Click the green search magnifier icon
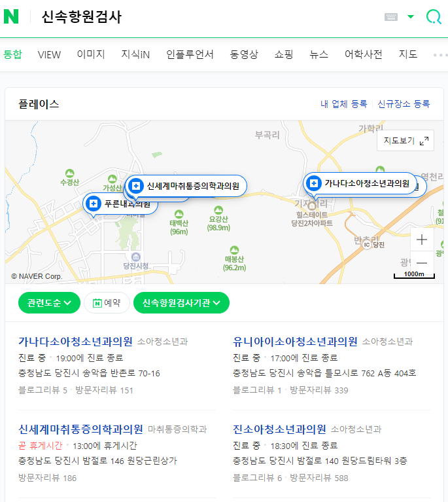Viewport: 448px width, 502px height. pos(434,16)
